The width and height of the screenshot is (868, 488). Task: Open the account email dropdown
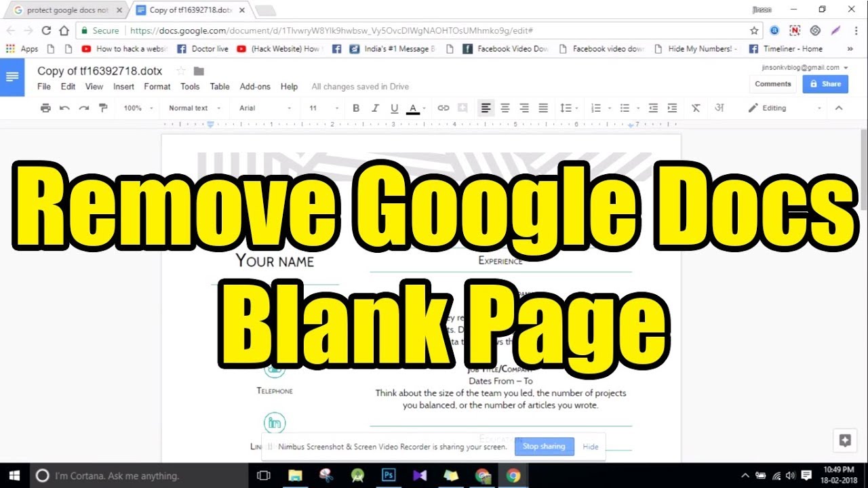click(x=805, y=67)
